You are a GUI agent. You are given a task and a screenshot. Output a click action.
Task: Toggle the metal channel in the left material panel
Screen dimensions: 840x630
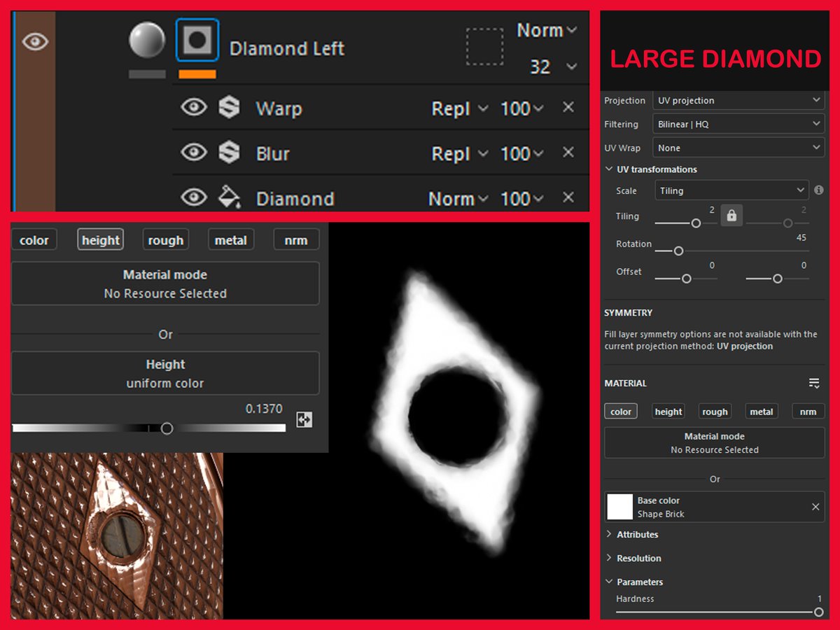[231, 240]
